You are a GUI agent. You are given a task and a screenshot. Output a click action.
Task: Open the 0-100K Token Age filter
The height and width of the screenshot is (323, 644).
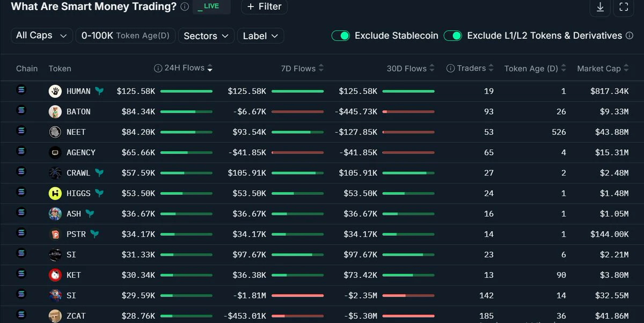point(126,36)
